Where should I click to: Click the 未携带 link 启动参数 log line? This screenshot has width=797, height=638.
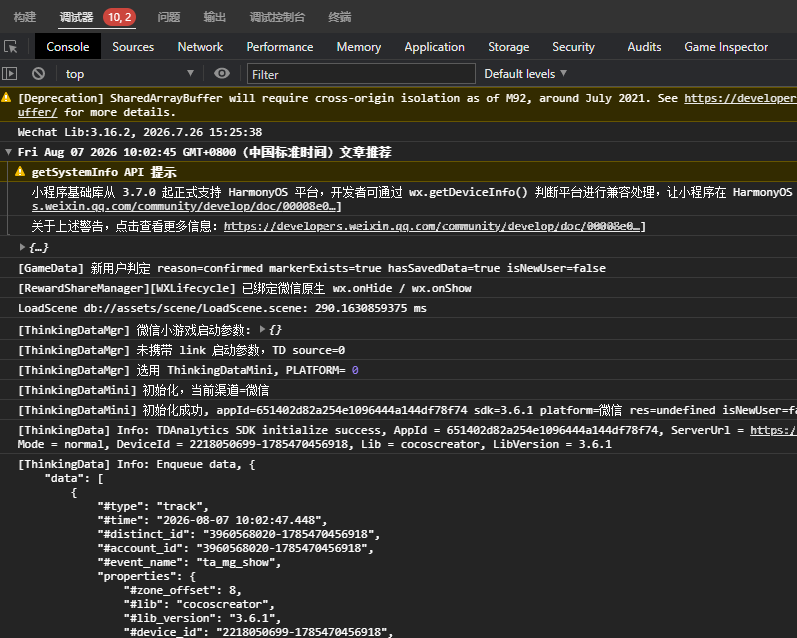(x=181, y=350)
